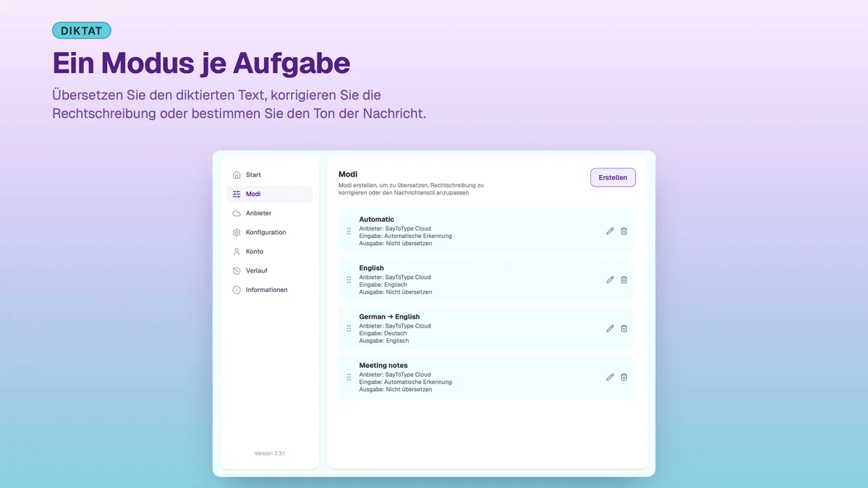Show the Verlauf history page

pyautogui.click(x=269, y=271)
